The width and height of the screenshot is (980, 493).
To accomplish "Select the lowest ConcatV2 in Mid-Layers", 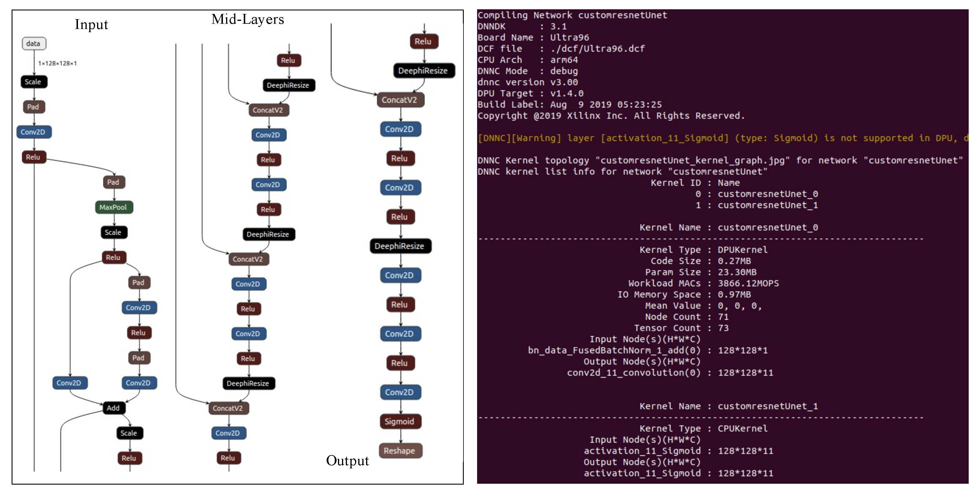I will point(229,408).
